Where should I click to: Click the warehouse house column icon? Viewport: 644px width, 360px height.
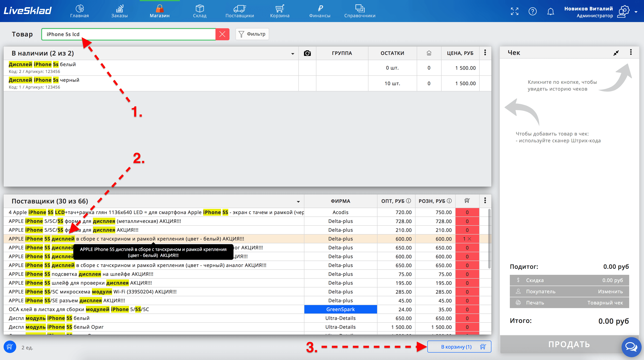(x=429, y=53)
